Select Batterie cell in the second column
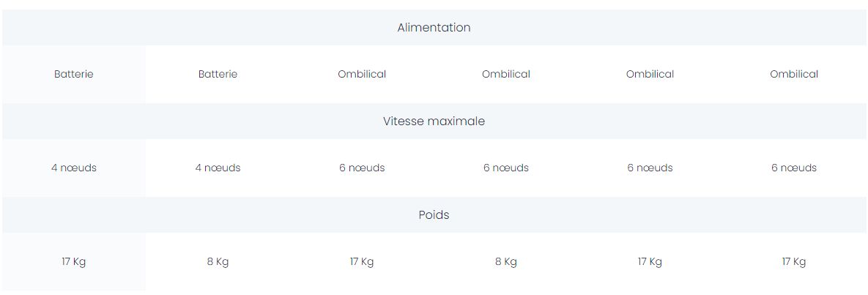 coord(218,74)
